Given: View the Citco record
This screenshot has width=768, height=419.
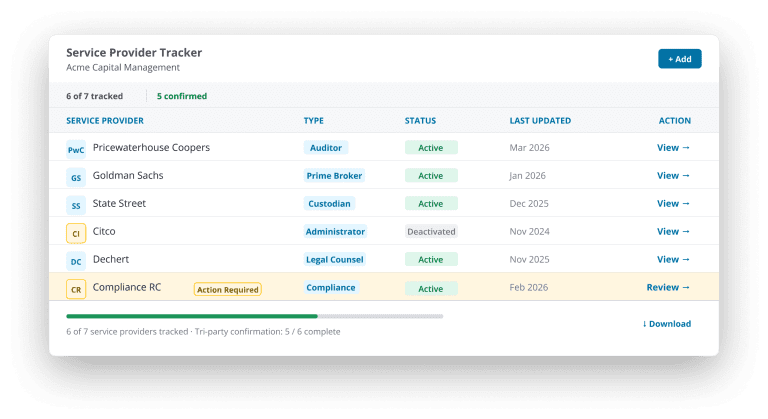Looking at the screenshot, I should 673,231.
